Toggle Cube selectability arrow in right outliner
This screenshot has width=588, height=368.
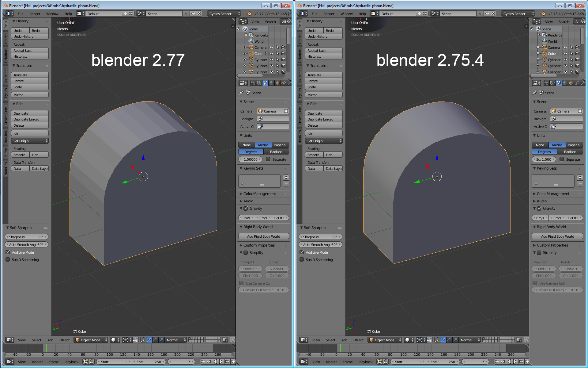(571, 53)
